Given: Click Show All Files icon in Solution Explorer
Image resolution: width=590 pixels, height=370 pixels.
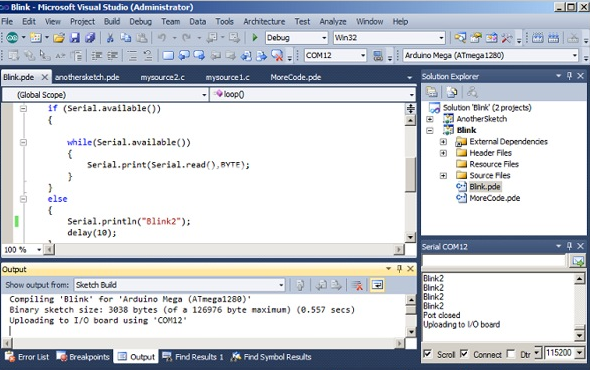Looking at the screenshot, I should click(x=452, y=92).
